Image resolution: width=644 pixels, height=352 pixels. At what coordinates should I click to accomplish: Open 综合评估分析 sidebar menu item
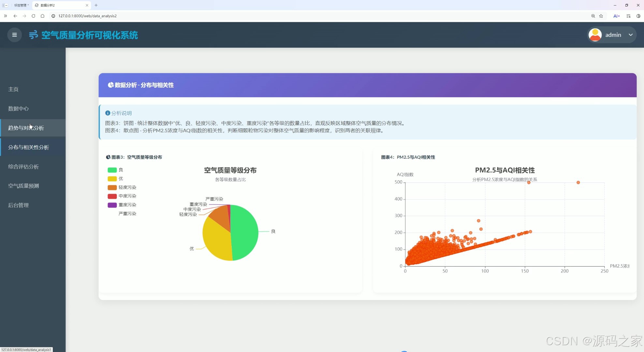(x=23, y=167)
